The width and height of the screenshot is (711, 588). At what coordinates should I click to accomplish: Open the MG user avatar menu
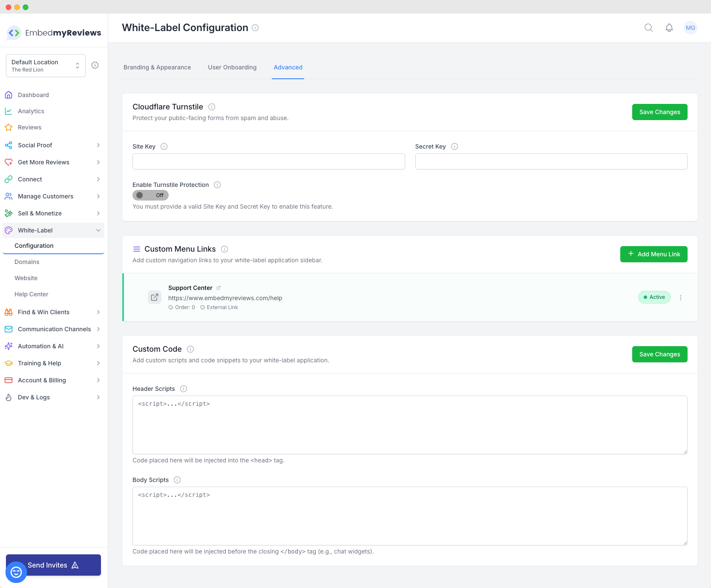[x=691, y=28]
